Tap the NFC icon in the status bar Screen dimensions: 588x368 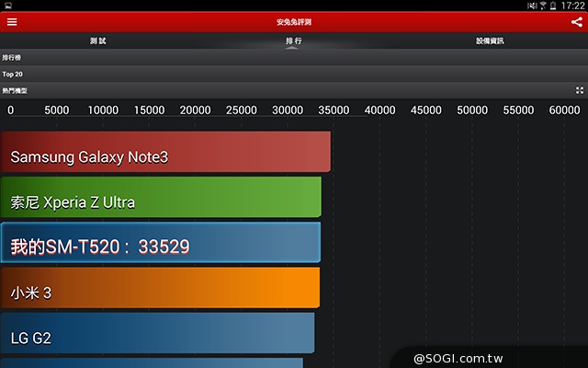(531, 6)
